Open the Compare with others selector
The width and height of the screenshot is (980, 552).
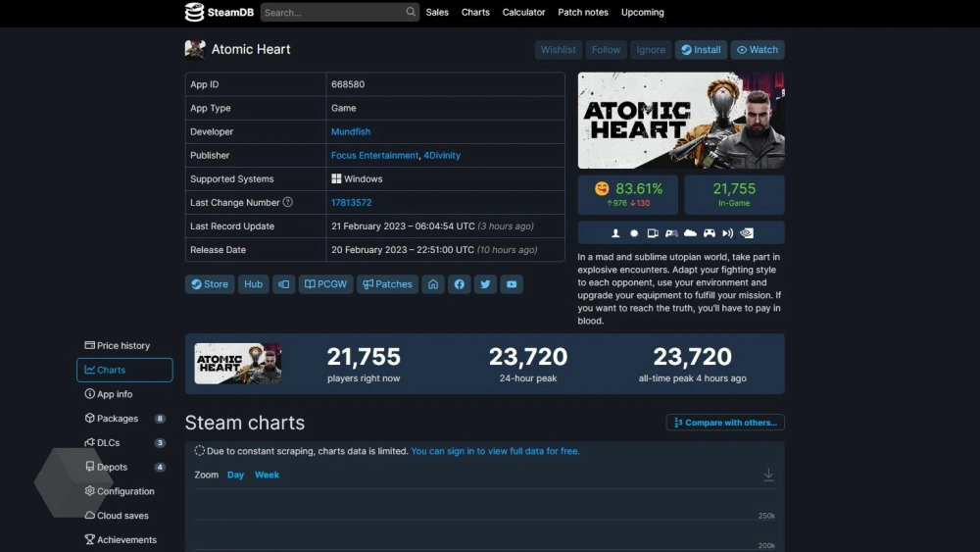coord(725,423)
